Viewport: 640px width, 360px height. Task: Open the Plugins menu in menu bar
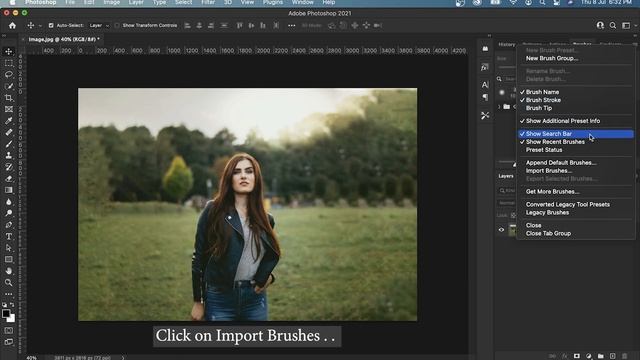273,2
